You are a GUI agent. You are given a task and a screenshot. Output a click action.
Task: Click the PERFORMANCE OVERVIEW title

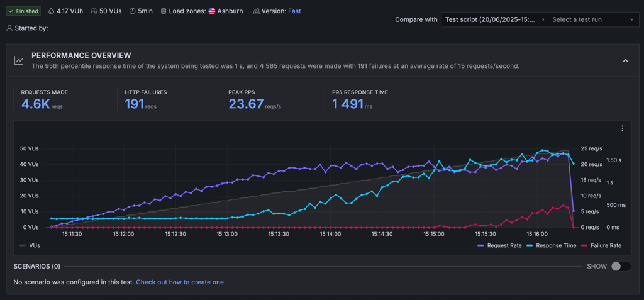tap(81, 55)
